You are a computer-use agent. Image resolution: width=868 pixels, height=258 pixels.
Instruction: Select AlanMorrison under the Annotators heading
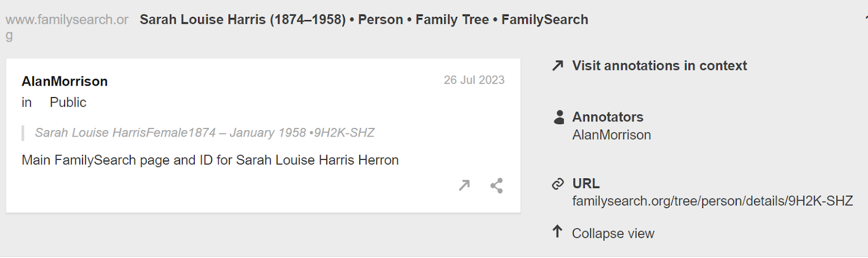pyautogui.click(x=611, y=135)
